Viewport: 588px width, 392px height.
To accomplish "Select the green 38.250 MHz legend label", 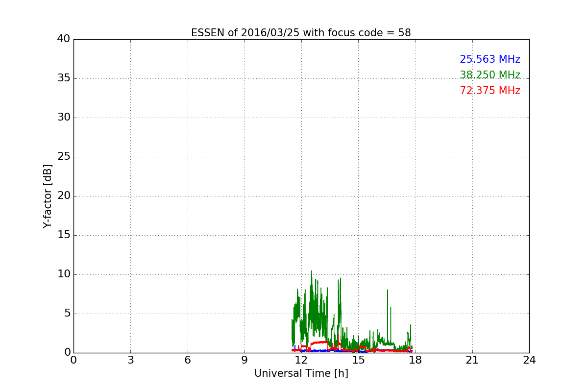I will 490,75.
